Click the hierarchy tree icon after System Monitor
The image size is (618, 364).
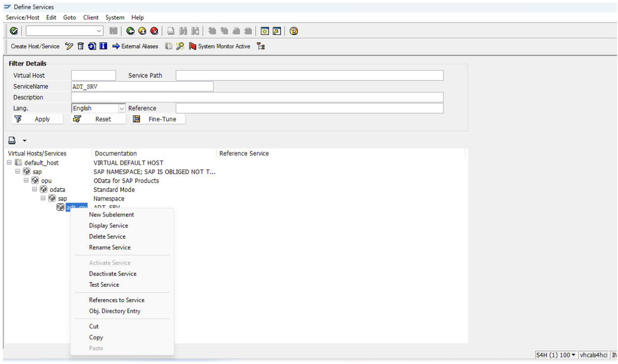(261, 46)
